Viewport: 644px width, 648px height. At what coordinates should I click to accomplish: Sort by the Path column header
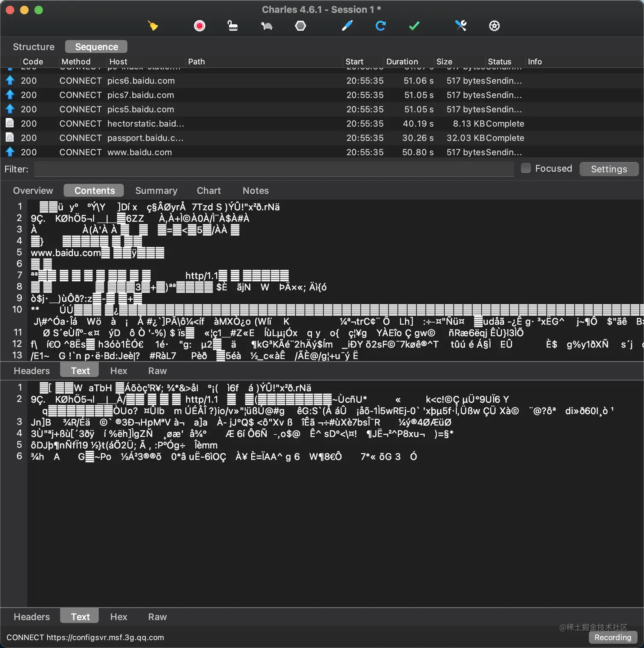click(x=196, y=62)
